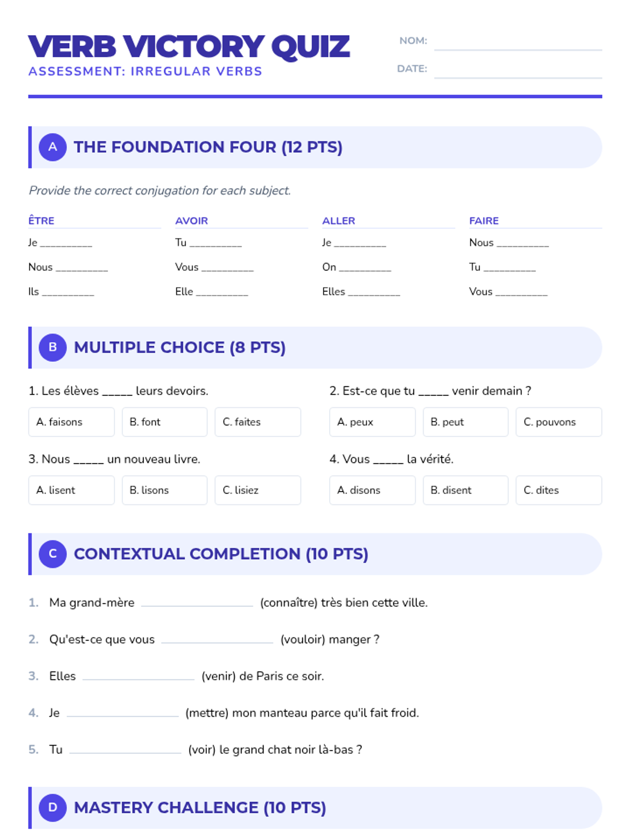Click the Mastery Challenge section header
This screenshot has height=840, width=630.
pyautogui.click(x=315, y=807)
